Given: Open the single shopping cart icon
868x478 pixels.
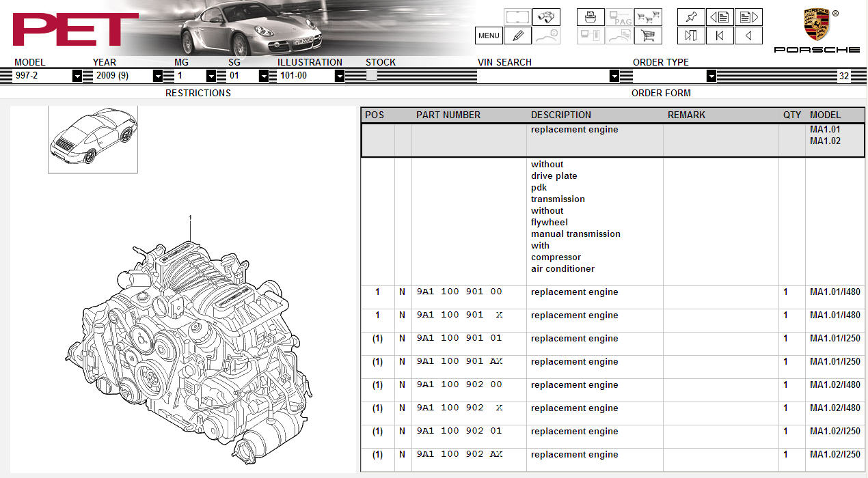Looking at the screenshot, I should 647,36.
